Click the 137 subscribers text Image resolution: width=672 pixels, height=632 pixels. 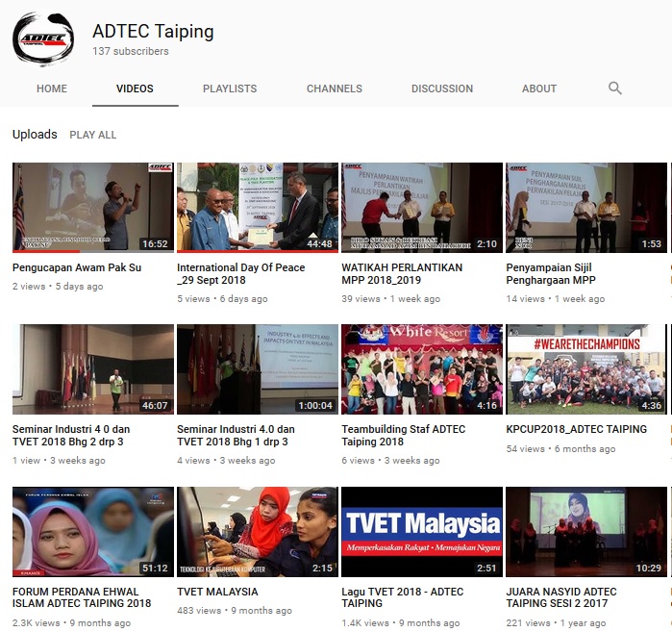tap(131, 51)
